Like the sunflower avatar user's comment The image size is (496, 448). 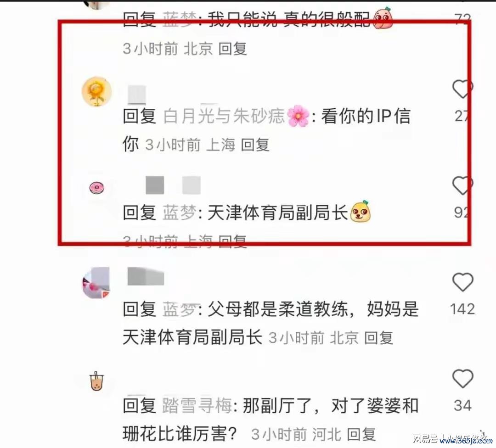coord(462,89)
